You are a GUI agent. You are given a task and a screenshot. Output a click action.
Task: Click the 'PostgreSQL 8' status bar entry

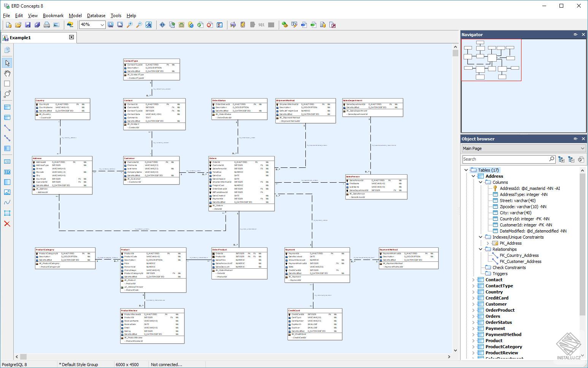point(15,365)
